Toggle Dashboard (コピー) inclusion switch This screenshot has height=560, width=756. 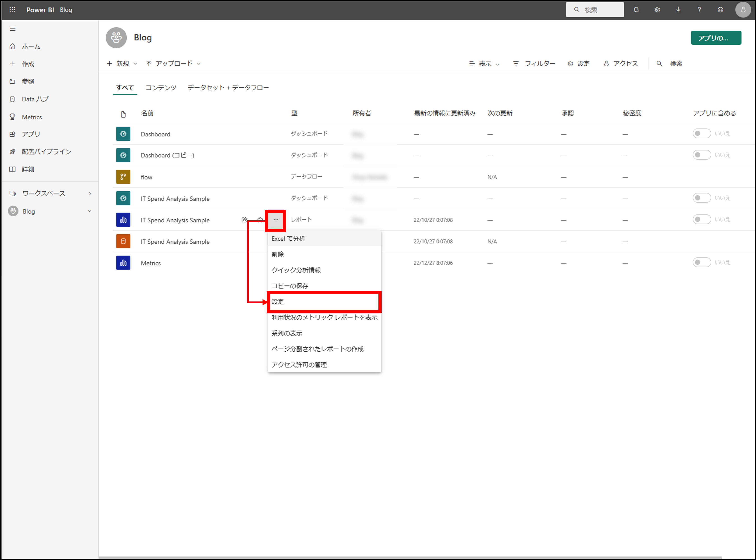click(x=702, y=155)
